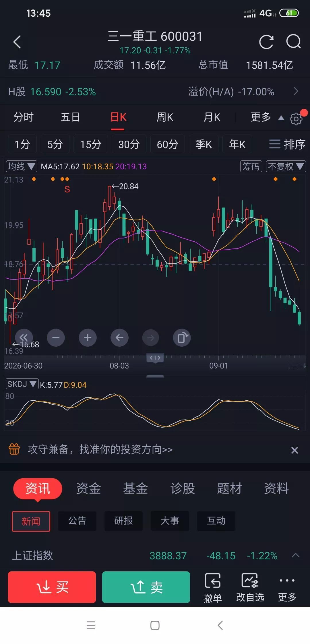Tap the sub-chart resize handle bar
310x644 pixels.
155,377
